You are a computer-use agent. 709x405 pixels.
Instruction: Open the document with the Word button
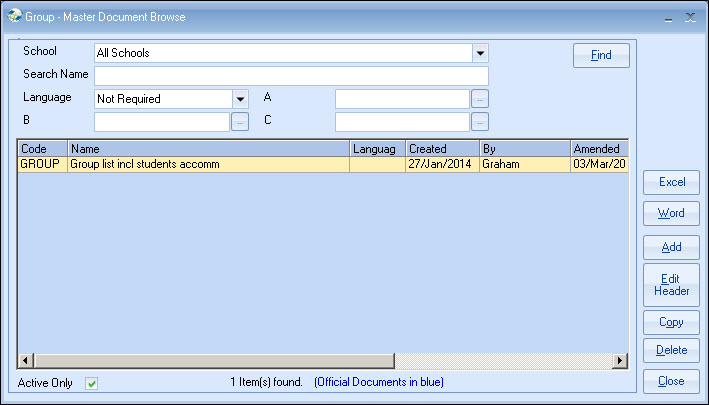point(671,214)
